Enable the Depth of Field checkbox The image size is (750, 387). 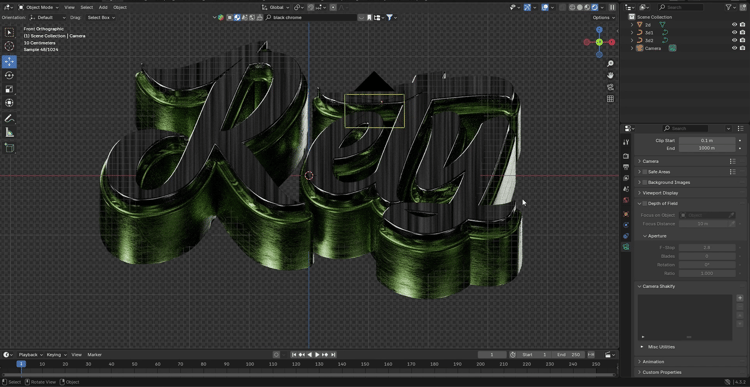pos(644,203)
